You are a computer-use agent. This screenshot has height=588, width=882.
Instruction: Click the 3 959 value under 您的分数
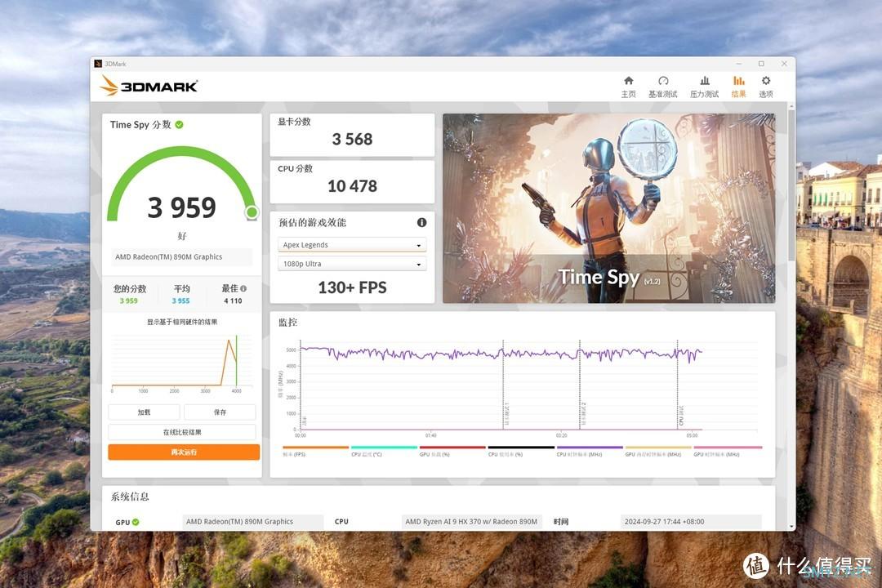click(x=129, y=301)
